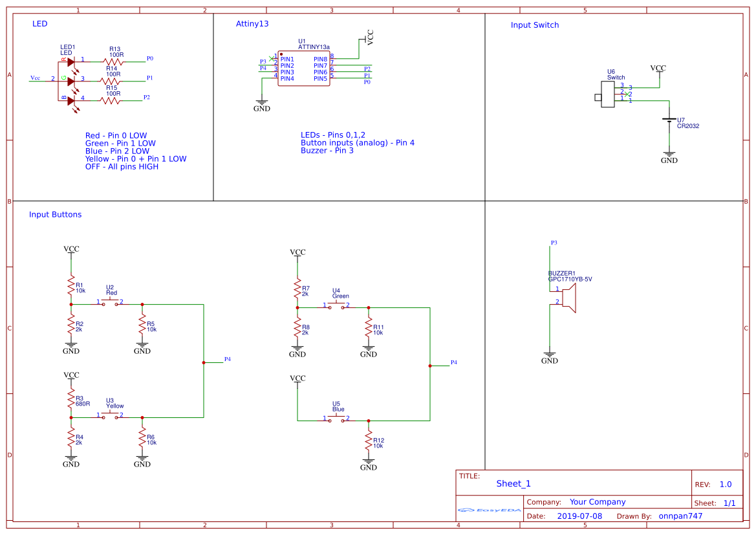The image size is (756, 535).
Task: Select resistor R1 labeled 10k
Action: coord(71,285)
